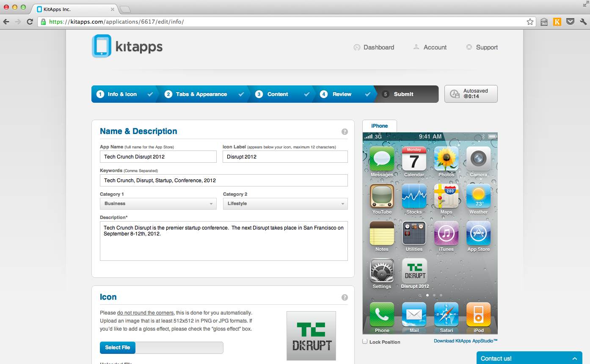Open the Maps icon in iPhone preview
Image resolution: width=590 pixels, height=364 pixels.
(x=446, y=196)
